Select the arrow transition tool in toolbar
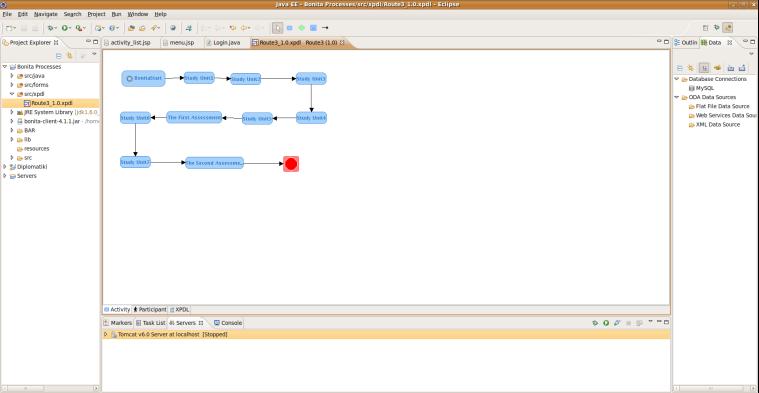 pyautogui.click(x=325, y=28)
